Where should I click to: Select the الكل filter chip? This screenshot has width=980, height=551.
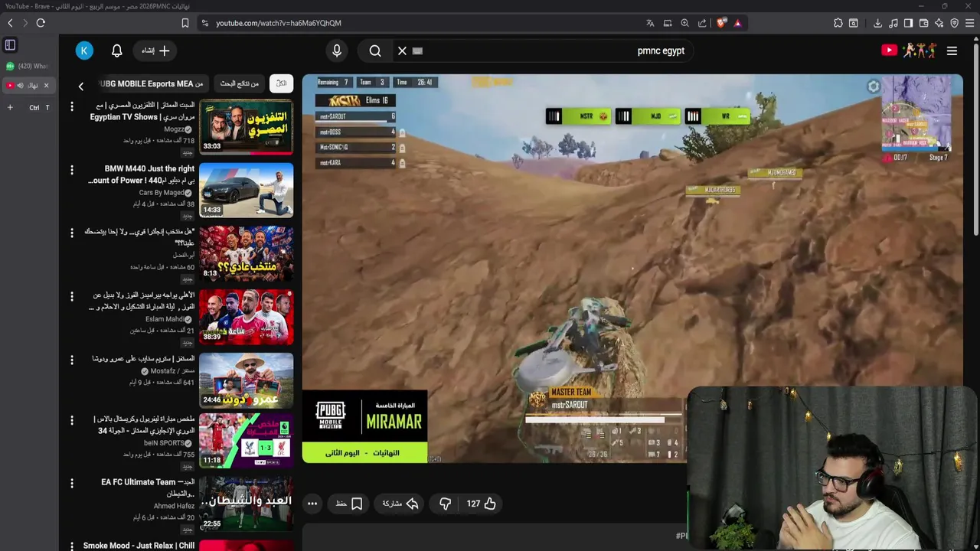[x=281, y=83]
